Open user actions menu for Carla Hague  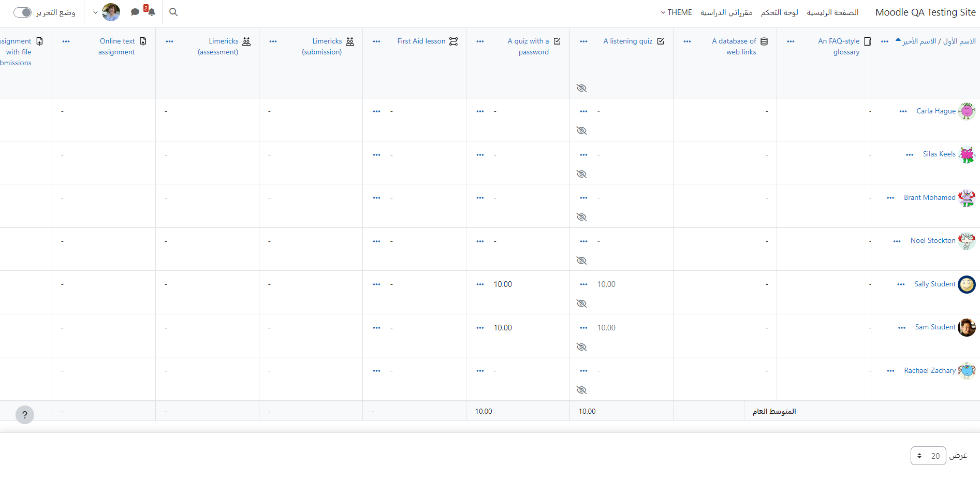click(x=903, y=112)
